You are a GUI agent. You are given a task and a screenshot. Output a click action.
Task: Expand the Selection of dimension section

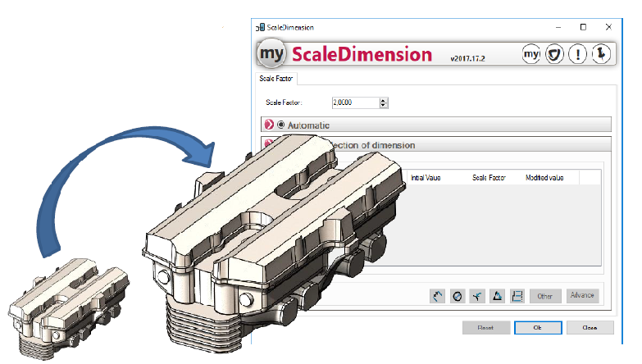(x=269, y=143)
